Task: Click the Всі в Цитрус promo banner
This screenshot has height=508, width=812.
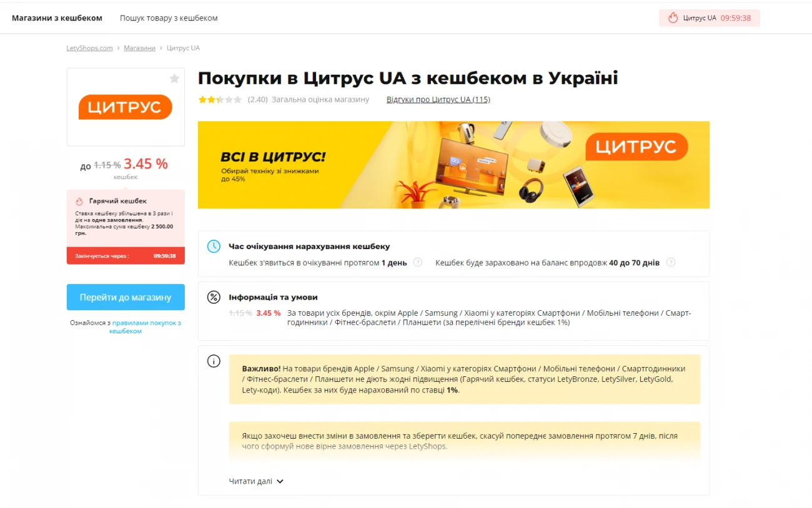Action: point(453,165)
